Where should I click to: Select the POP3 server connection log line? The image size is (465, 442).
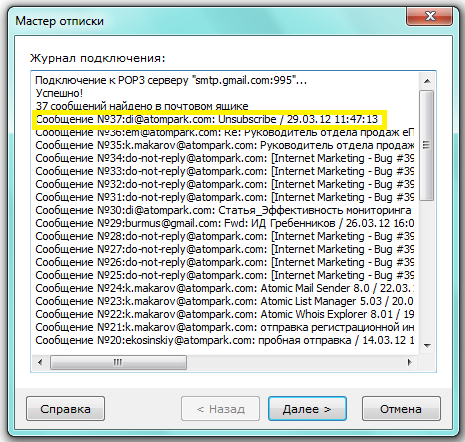point(171,80)
